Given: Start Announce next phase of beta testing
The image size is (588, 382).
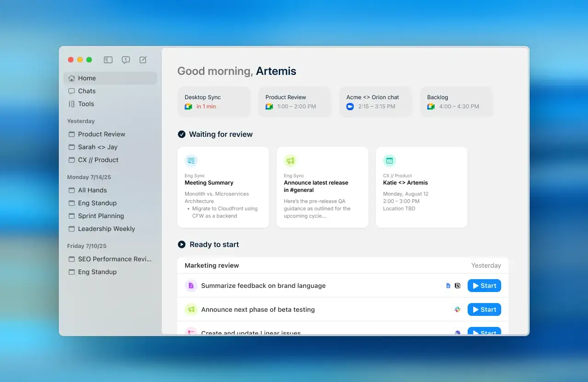Looking at the screenshot, I should coord(484,309).
